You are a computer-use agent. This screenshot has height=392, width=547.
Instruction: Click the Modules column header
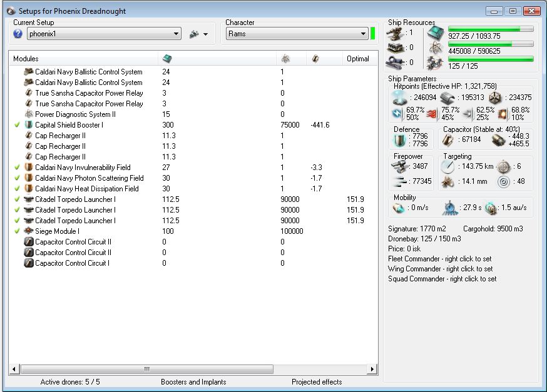coord(26,59)
